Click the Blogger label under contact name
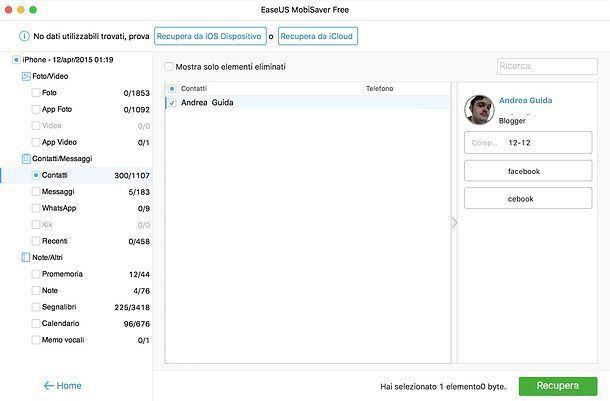Viewport: 610px width, 401px height. coord(512,121)
